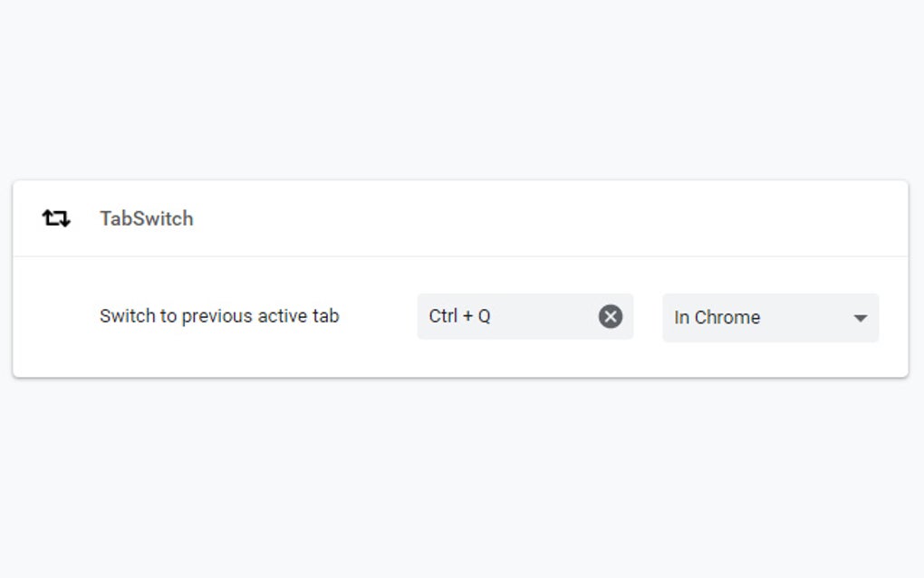Viewport: 924px width, 578px height.
Task: Click the word TabSwitch in the card header
Action: [x=146, y=218]
